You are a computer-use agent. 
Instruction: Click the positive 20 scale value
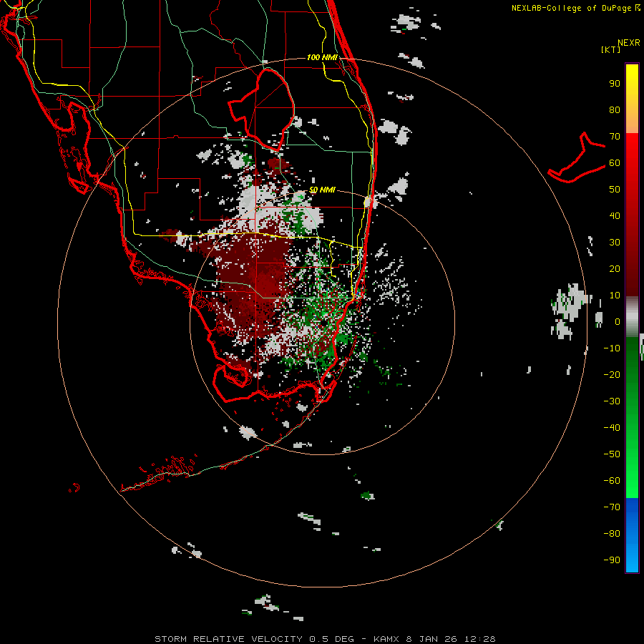pyautogui.click(x=615, y=268)
